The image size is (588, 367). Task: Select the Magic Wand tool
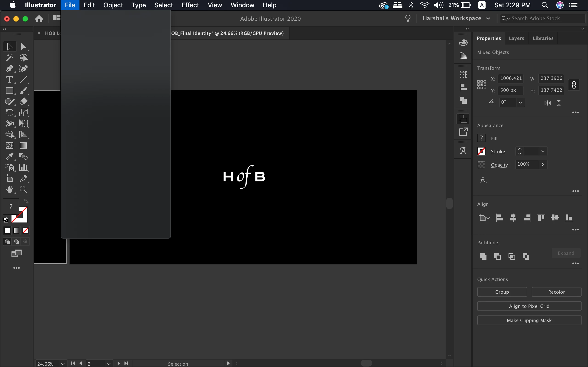[x=9, y=58]
